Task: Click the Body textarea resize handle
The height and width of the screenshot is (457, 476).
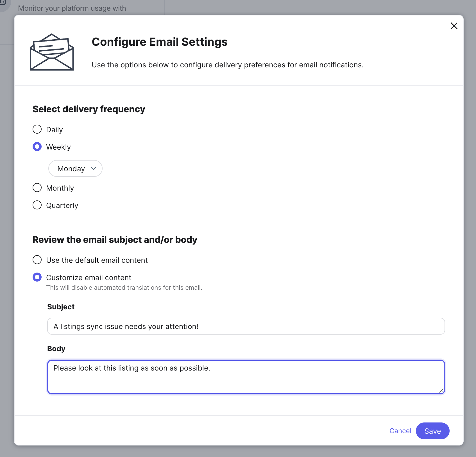Action: tap(442, 391)
